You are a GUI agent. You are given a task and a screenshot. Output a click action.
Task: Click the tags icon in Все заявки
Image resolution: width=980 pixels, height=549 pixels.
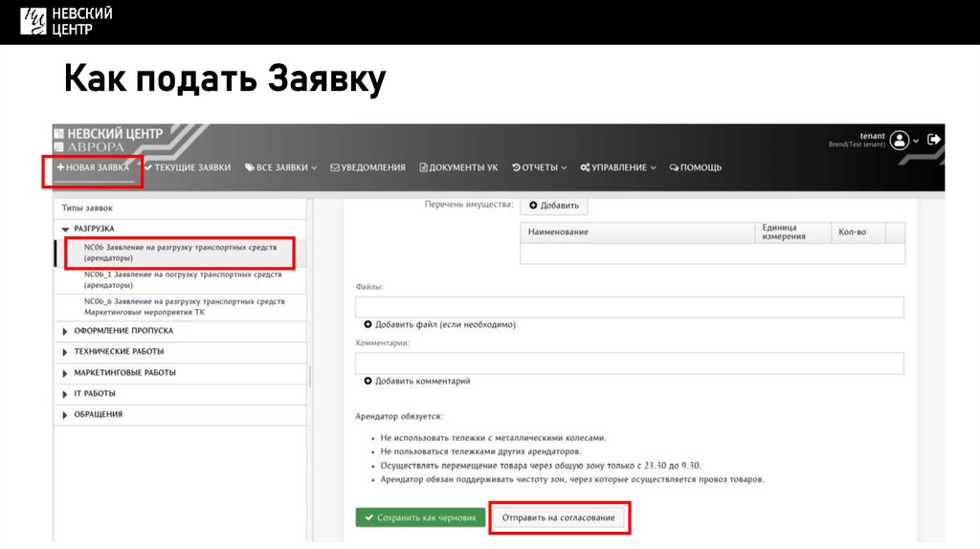coord(250,167)
